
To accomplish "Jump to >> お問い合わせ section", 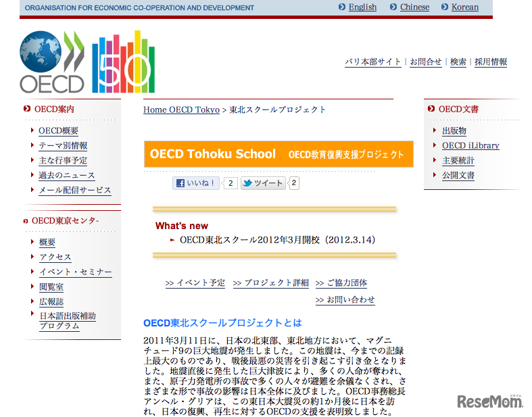I will point(345,300).
